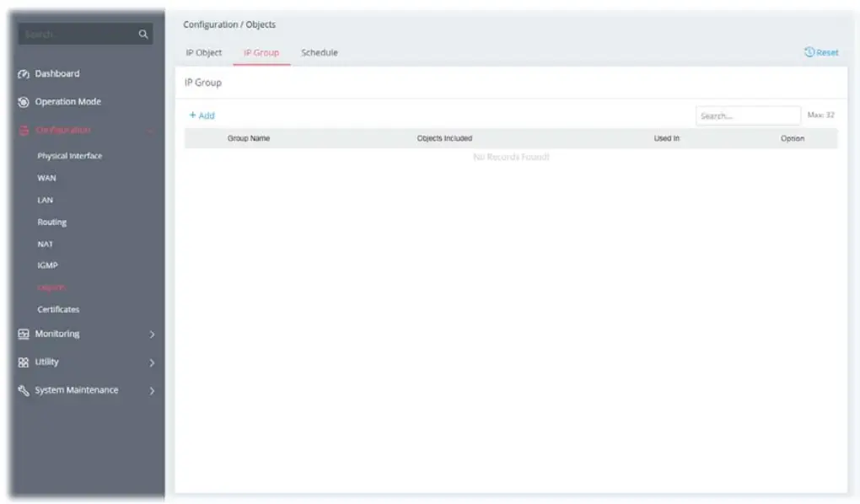Open the Configuration menu label
860x504 pixels.
(63, 130)
